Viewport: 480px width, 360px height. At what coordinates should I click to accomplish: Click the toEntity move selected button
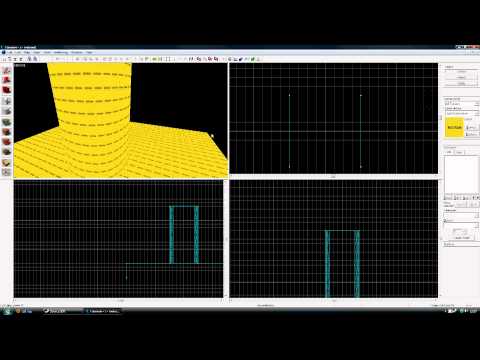(x=474, y=204)
